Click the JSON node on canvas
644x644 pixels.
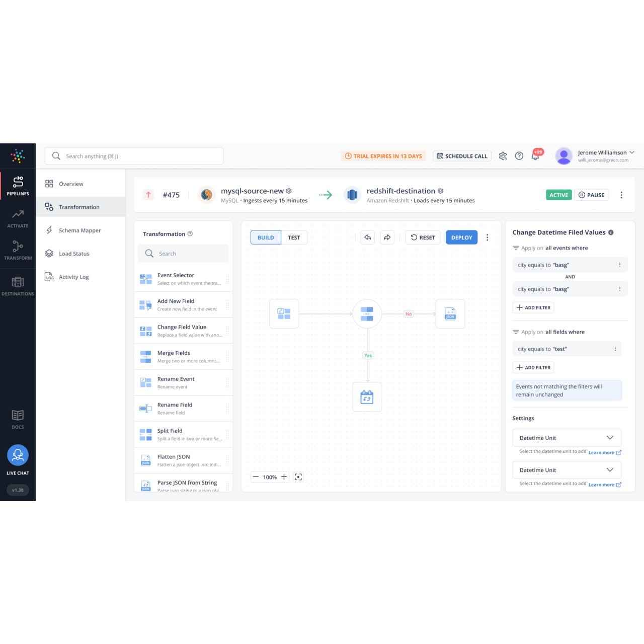click(450, 314)
